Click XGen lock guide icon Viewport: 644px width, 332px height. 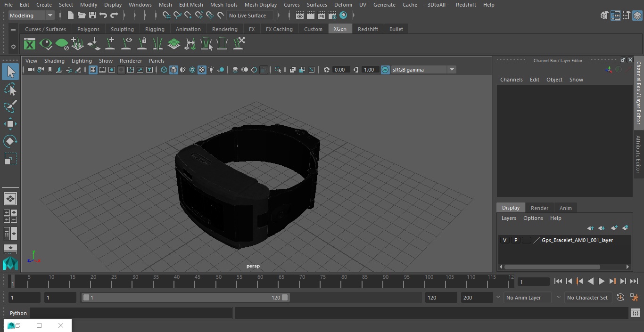click(142, 44)
